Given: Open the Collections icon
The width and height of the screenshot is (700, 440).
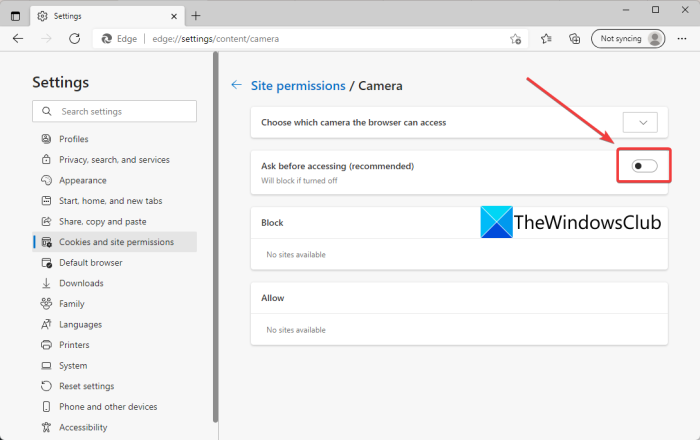Looking at the screenshot, I should (x=575, y=39).
